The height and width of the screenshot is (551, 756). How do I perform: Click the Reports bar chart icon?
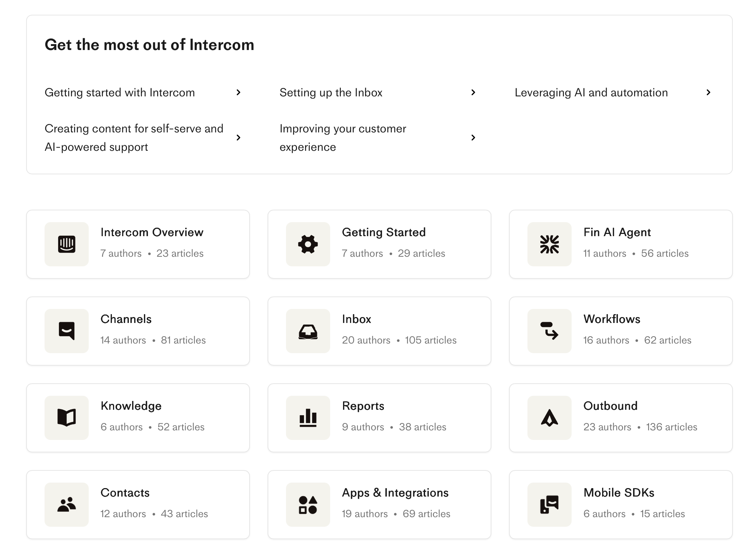(x=308, y=418)
